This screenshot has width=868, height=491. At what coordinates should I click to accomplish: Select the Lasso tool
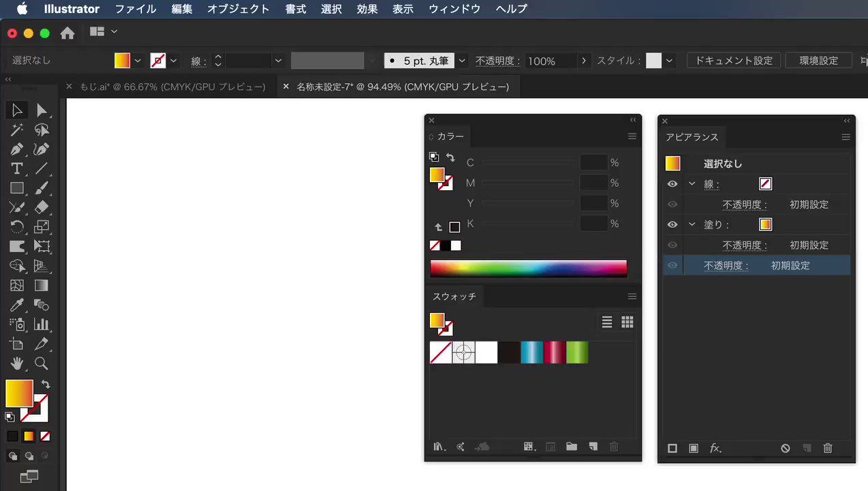(42, 130)
